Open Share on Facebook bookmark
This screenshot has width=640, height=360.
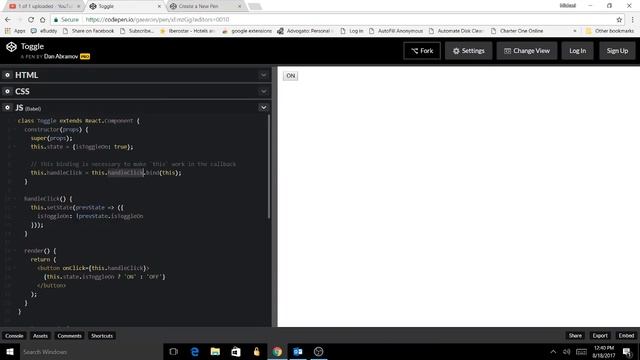(x=89, y=31)
